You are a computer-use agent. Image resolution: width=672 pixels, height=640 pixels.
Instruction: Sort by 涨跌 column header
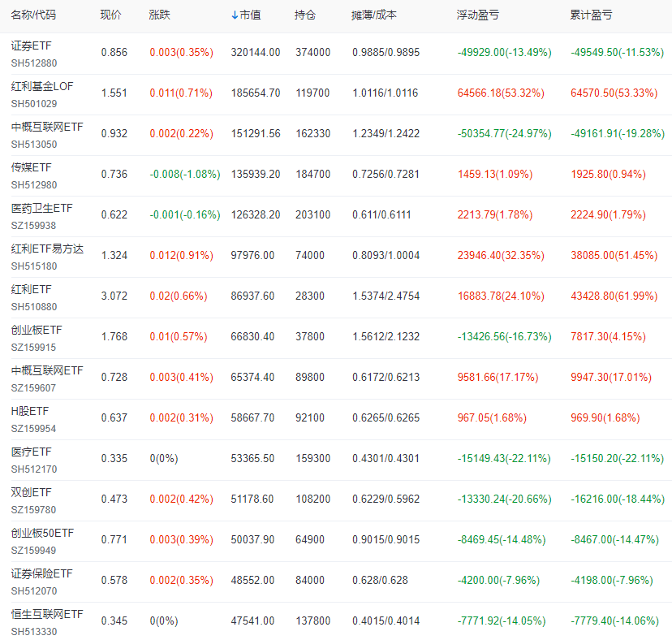[x=159, y=15]
